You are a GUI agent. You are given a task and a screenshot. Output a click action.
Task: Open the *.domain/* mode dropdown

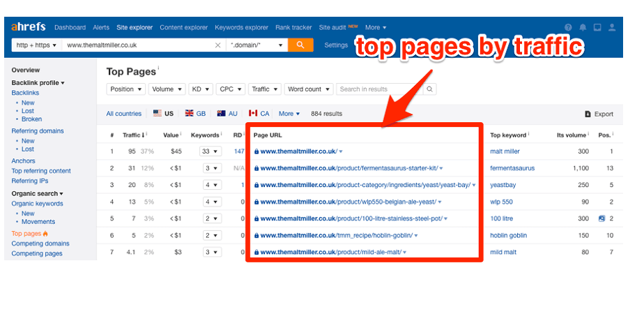pos(257,45)
